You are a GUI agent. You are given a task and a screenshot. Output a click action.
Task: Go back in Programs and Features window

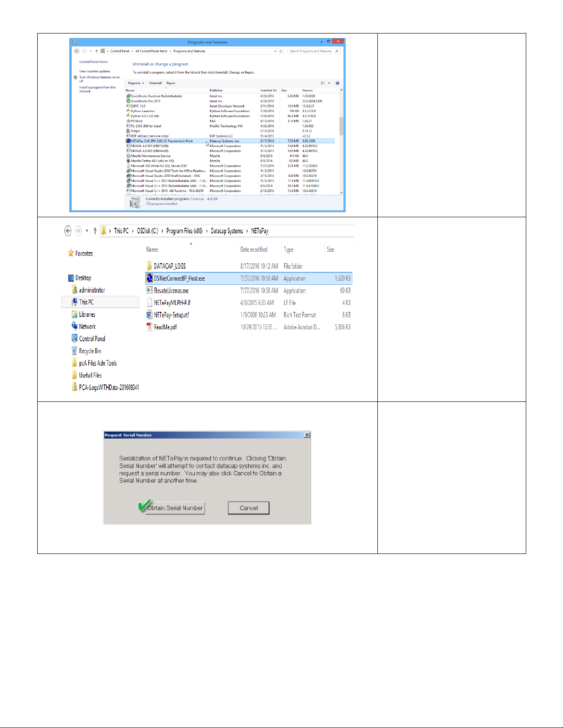click(x=77, y=51)
